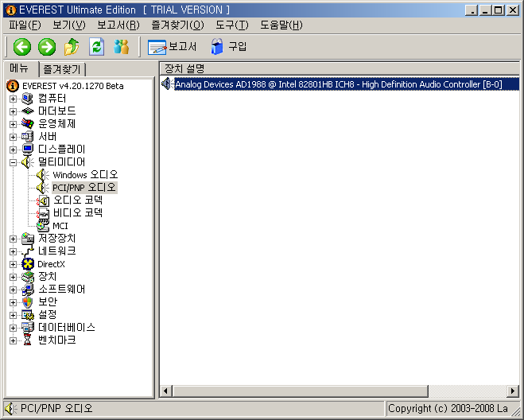
Task: Click the 서버 server icon
Action: coord(27,137)
